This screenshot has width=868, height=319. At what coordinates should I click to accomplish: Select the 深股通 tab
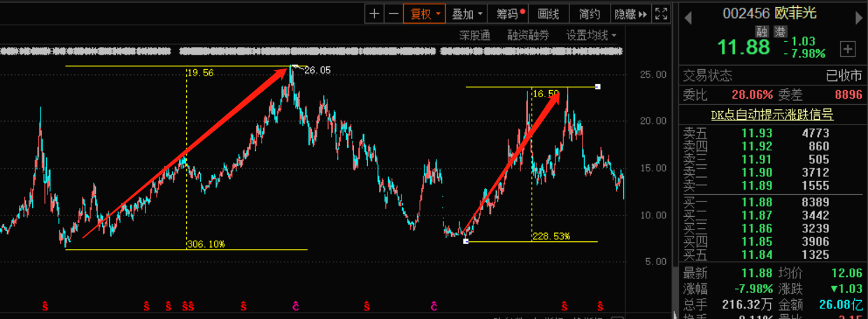(474, 35)
